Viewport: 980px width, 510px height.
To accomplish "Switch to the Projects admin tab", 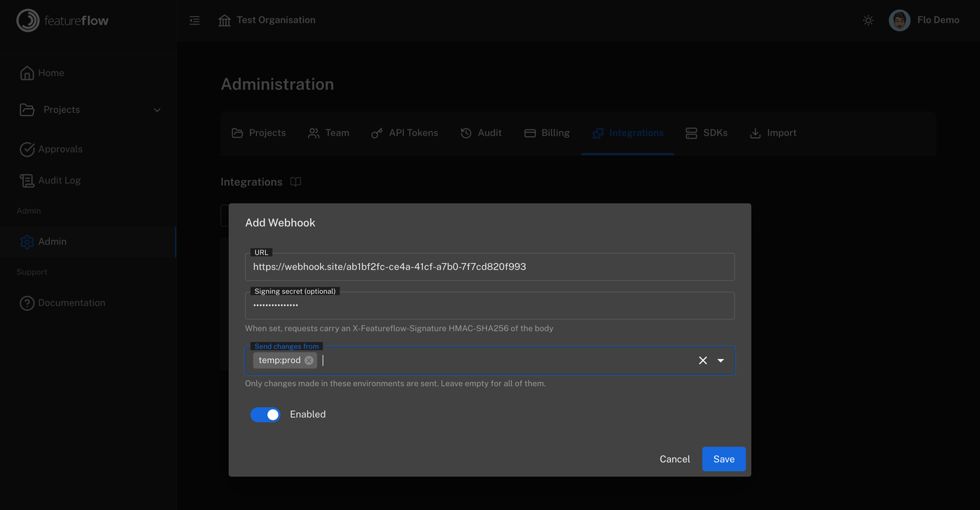I will pyautogui.click(x=259, y=133).
